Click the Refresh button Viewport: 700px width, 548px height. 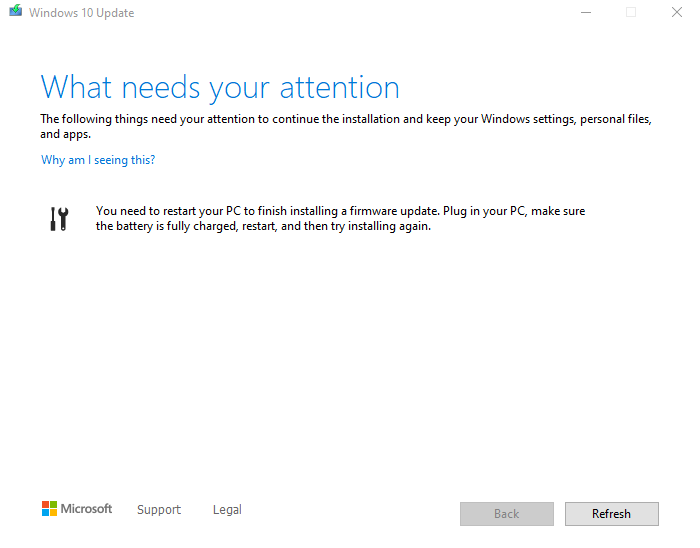pyautogui.click(x=612, y=514)
